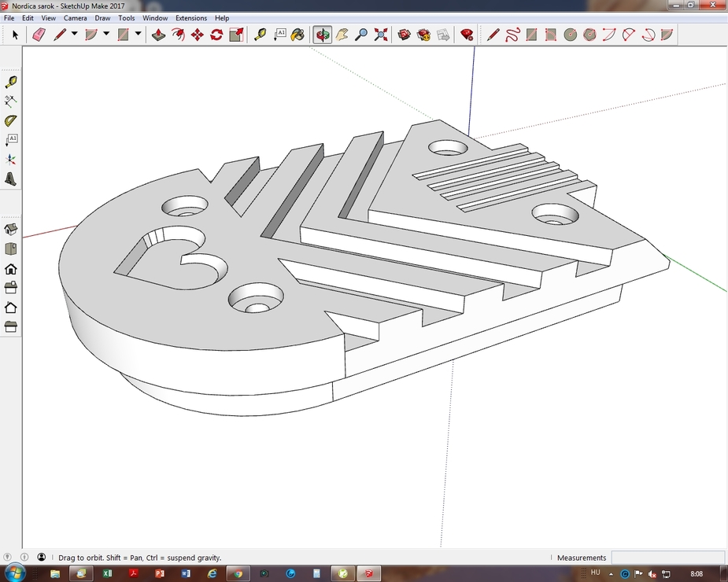
Task: Activate the 3D Text tool
Action: click(x=11, y=179)
